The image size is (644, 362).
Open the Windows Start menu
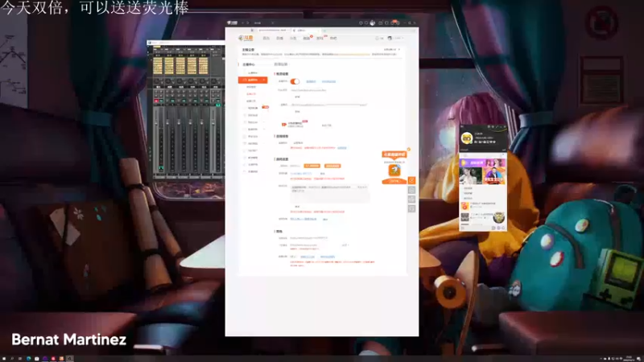point(3,359)
